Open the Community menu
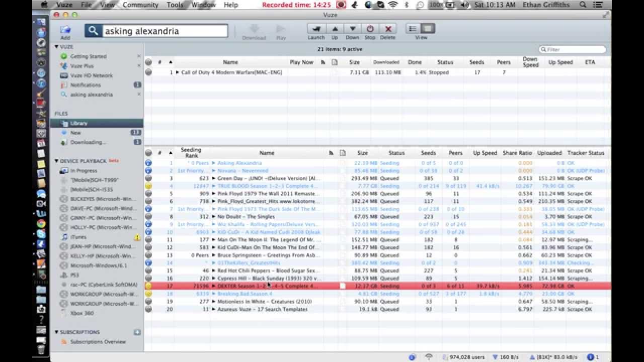This screenshot has height=362, width=644. [140, 5]
